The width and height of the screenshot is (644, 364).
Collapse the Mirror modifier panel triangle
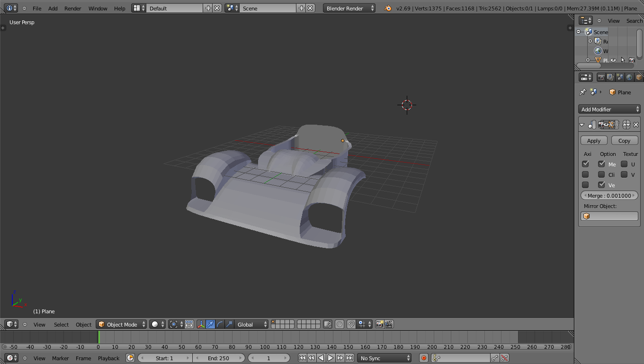582,125
